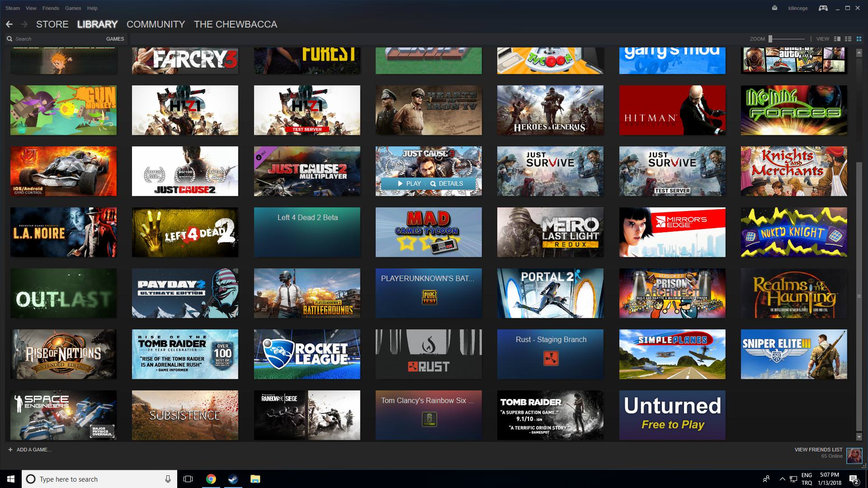Open the Help menu
868x488 pixels.
tap(92, 8)
